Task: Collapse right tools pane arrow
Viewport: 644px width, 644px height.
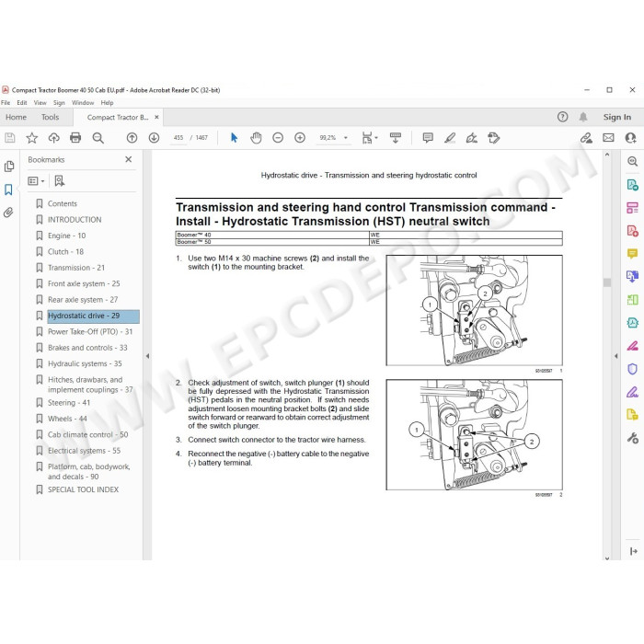Action: pyautogui.click(x=616, y=356)
